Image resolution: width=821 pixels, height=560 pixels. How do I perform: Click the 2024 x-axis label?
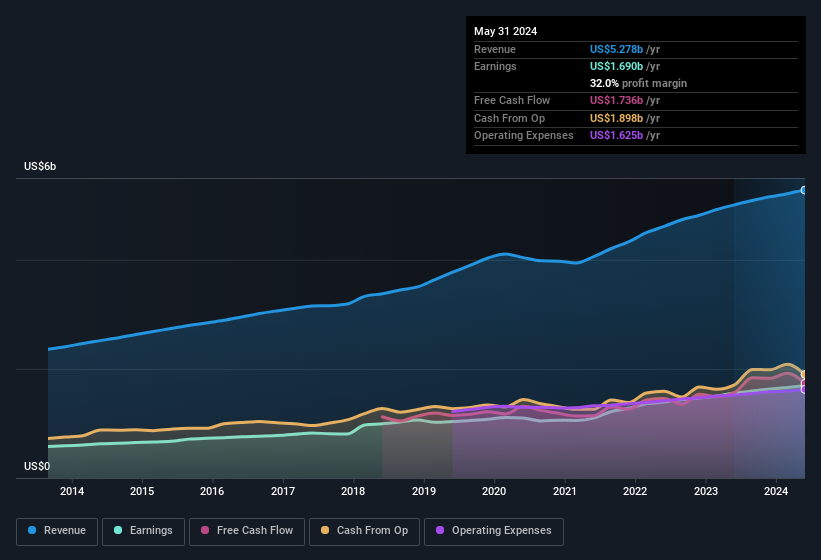[x=775, y=491]
